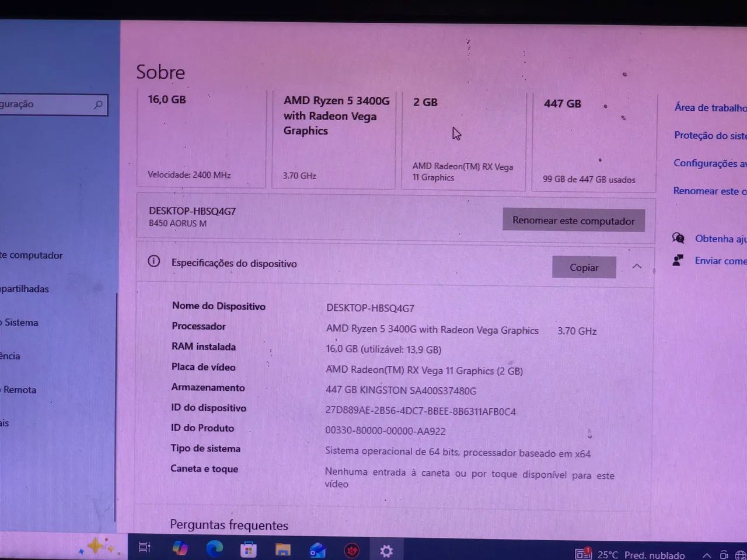
Task: Click the Sistema operacional de 64 bits text
Action: coord(458,453)
